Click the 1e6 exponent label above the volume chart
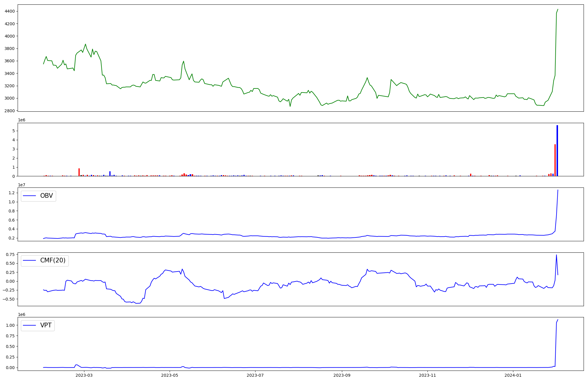The width and height of the screenshot is (588, 382). [x=21, y=120]
